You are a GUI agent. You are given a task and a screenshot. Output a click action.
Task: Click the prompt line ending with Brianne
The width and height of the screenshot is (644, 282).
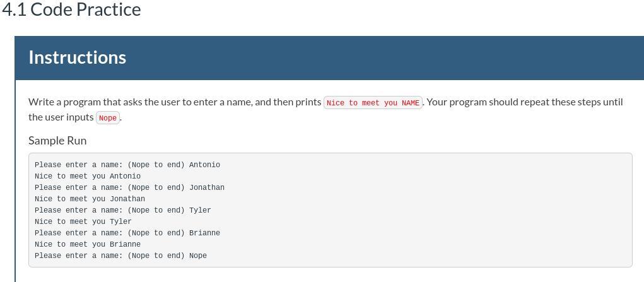127,233
